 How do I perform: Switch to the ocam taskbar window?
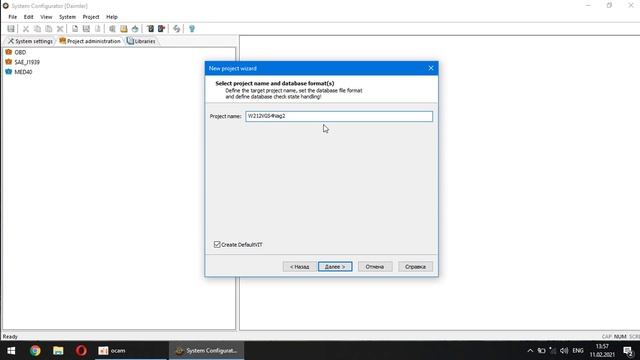coord(131,351)
